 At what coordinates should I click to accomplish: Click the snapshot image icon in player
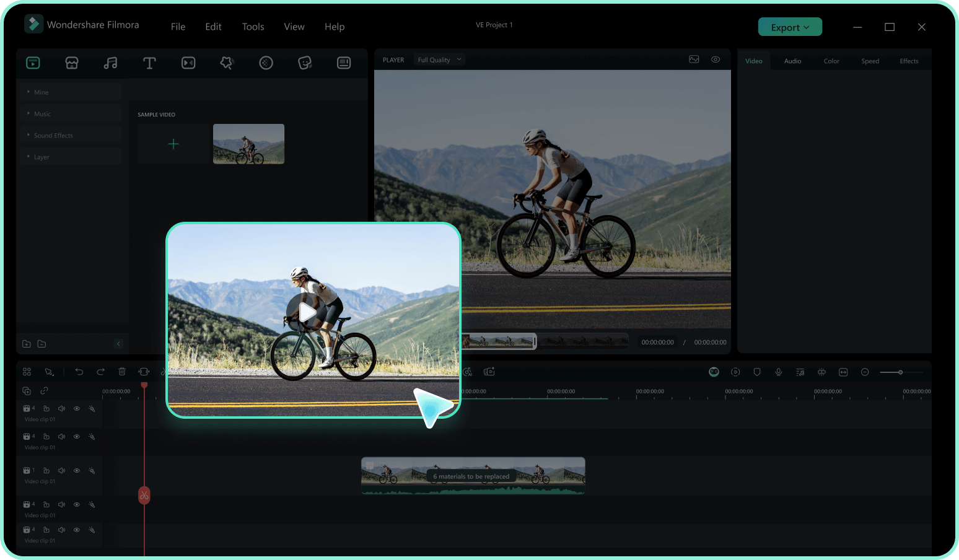point(694,59)
